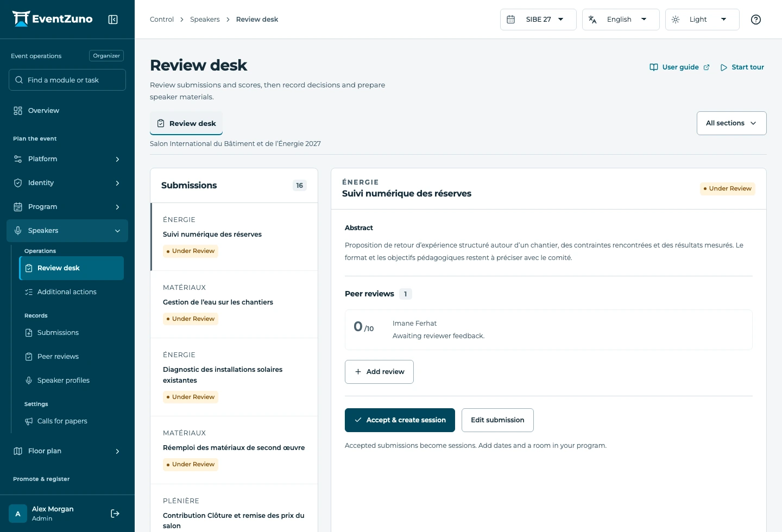Open the Light theme dropdown
The width and height of the screenshot is (782, 532).
[x=702, y=20]
